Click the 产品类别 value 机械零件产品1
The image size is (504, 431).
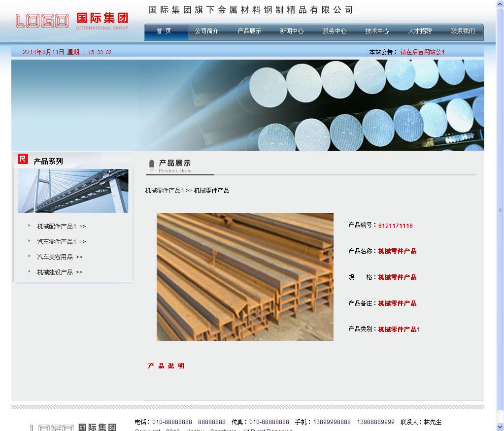(x=399, y=330)
